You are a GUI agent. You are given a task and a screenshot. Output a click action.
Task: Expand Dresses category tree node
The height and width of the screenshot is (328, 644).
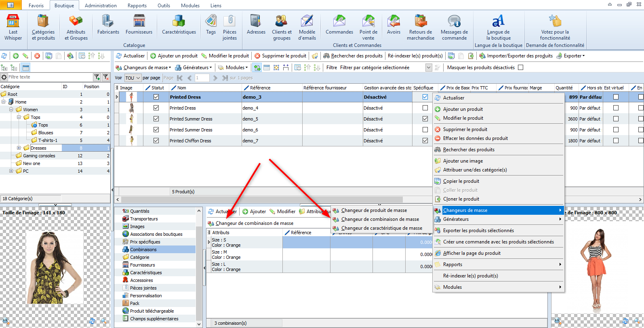point(19,148)
